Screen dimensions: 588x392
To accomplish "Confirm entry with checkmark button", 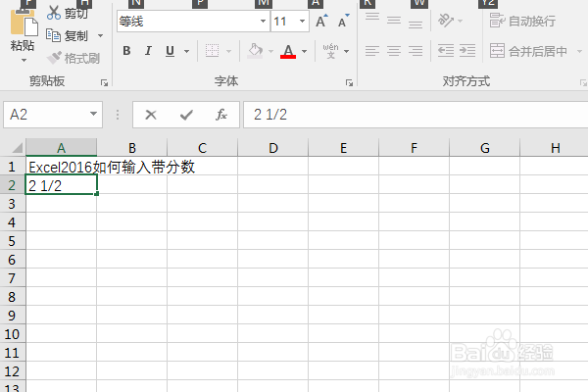I will [x=186, y=115].
